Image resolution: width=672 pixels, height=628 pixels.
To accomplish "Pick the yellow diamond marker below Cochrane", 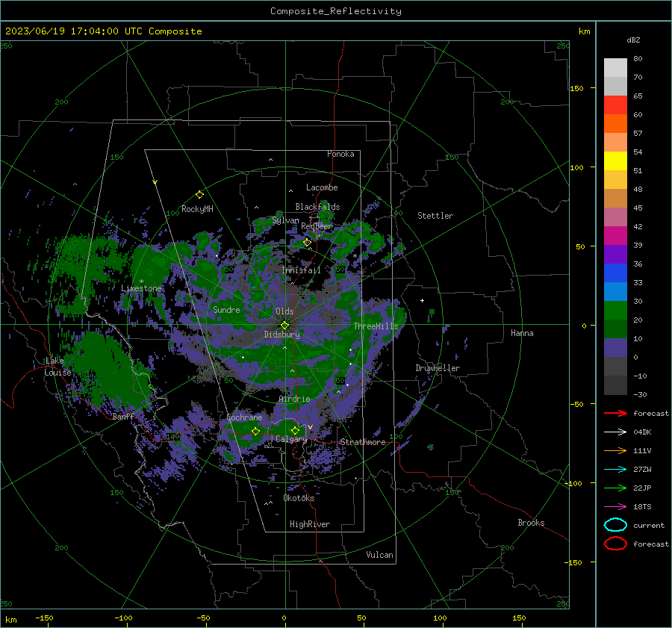I will click(255, 432).
